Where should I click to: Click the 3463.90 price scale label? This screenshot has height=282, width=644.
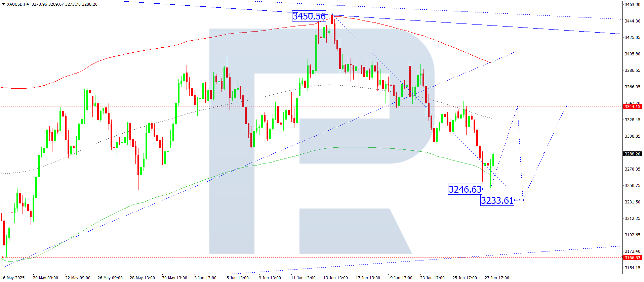632,4
